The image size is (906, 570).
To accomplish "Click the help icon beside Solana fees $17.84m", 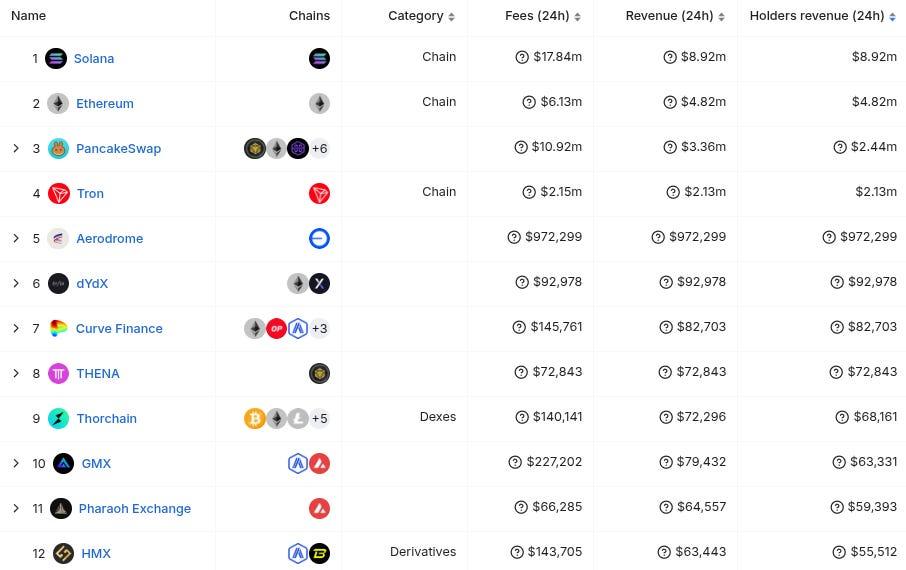I will tap(522, 57).
